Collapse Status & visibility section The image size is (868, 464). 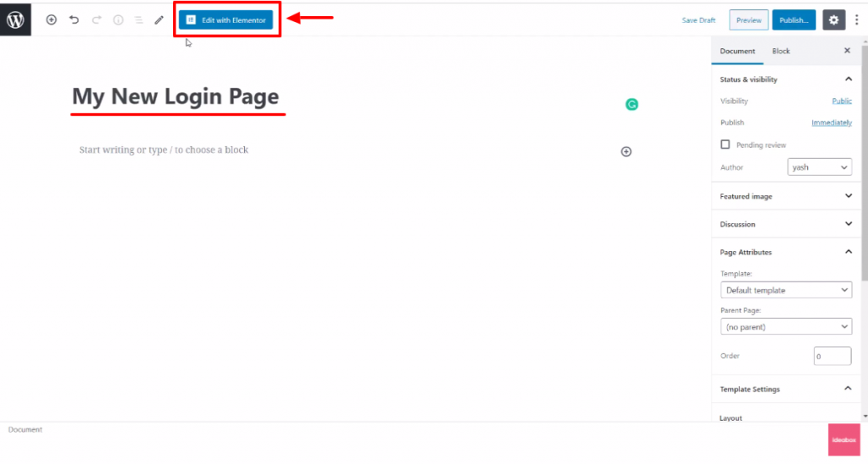click(786, 79)
